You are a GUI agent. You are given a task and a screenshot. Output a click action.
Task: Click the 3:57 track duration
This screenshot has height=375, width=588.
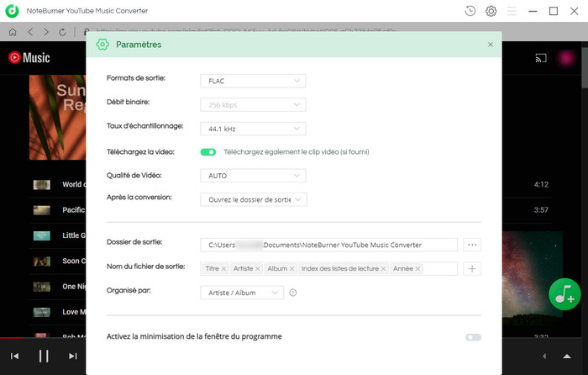tap(541, 210)
